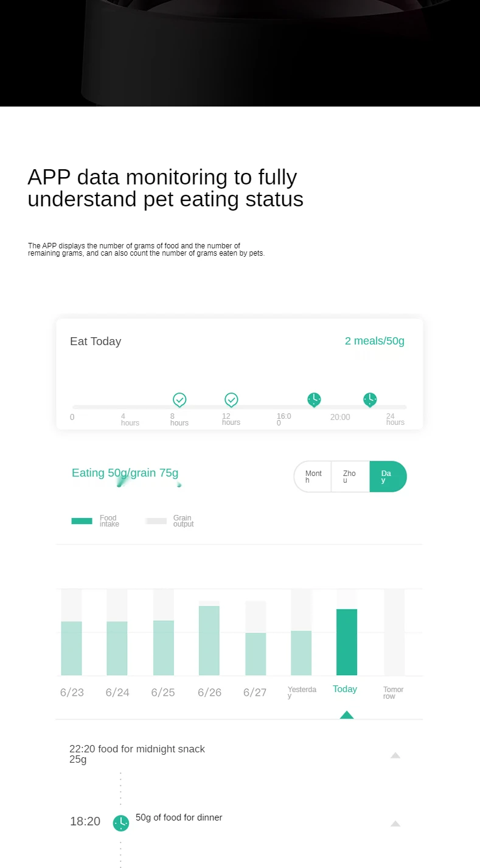Image resolution: width=480 pixels, height=868 pixels.
Task: Click the scheduled clock icon after 20:00
Action: [370, 400]
